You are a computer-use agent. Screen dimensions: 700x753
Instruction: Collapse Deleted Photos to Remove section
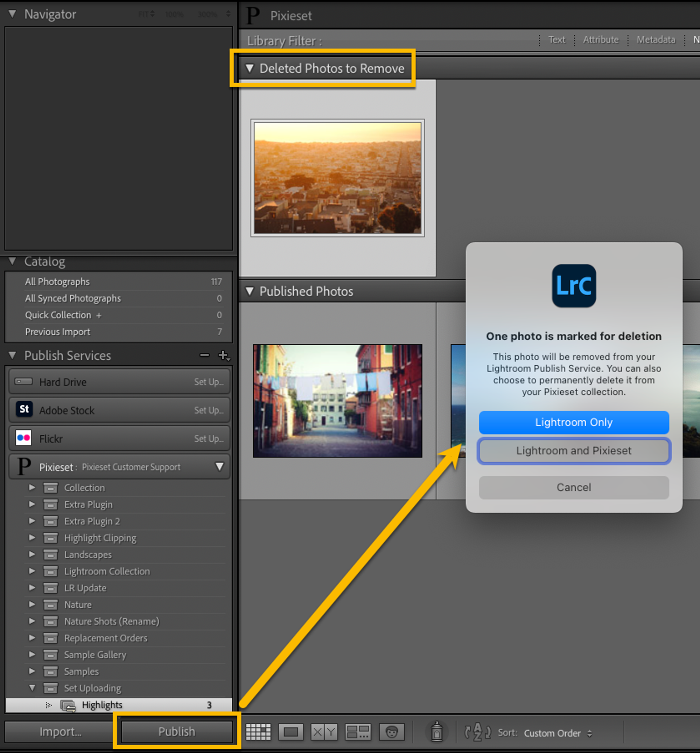coord(250,69)
